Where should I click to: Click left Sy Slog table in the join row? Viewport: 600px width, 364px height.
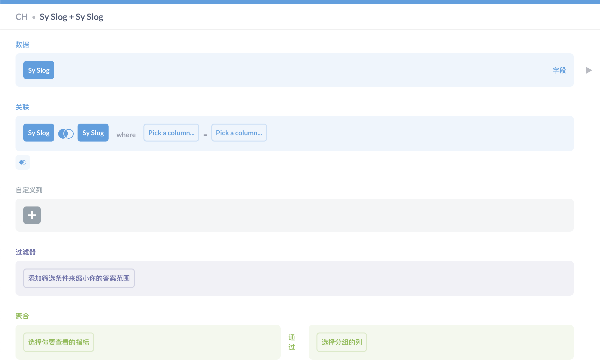click(39, 133)
